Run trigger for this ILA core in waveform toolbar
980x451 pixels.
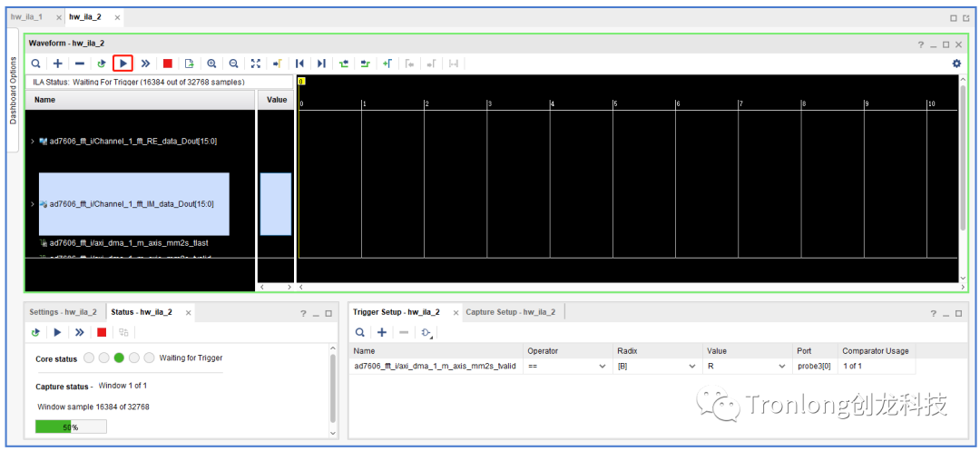tap(123, 64)
